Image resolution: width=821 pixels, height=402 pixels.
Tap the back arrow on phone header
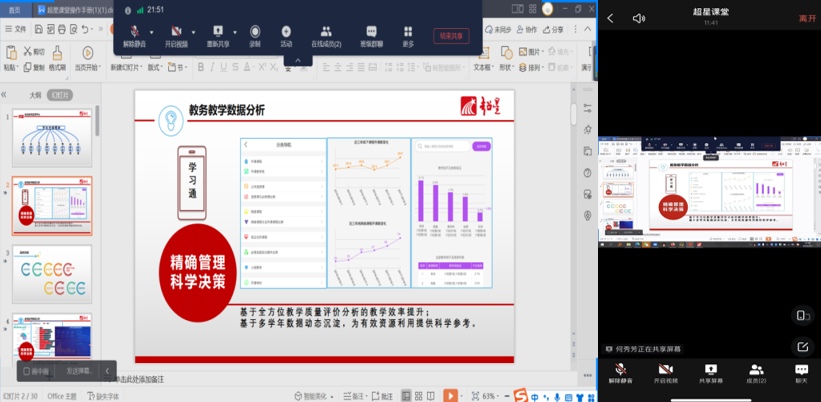click(611, 18)
